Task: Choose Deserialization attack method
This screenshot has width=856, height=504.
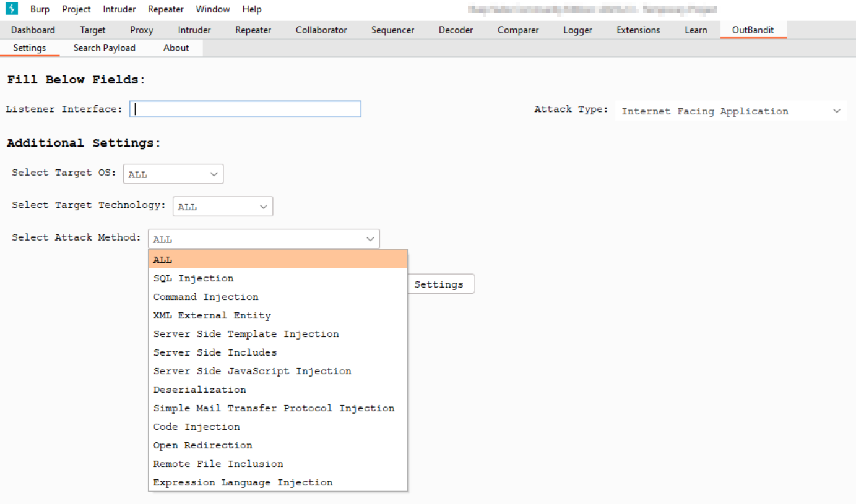Action: click(278, 390)
